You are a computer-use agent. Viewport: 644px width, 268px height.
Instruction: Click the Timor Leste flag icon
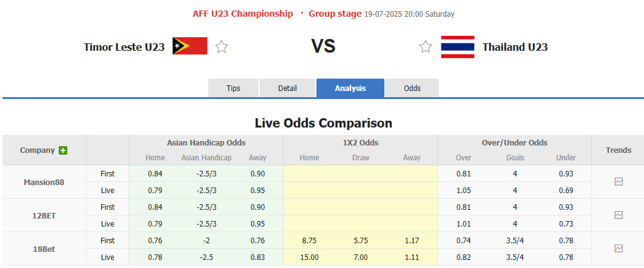point(190,46)
